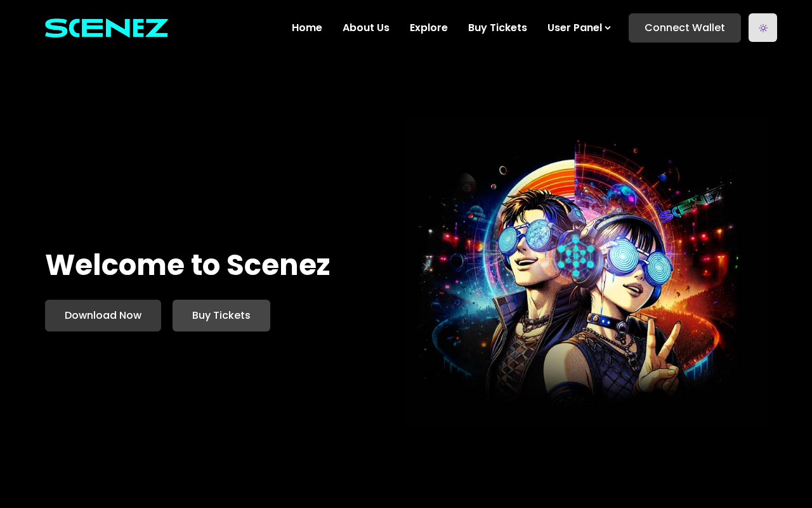Open Buy Tickets from the top navigation
The height and width of the screenshot is (508, 812).
click(497, 28)
